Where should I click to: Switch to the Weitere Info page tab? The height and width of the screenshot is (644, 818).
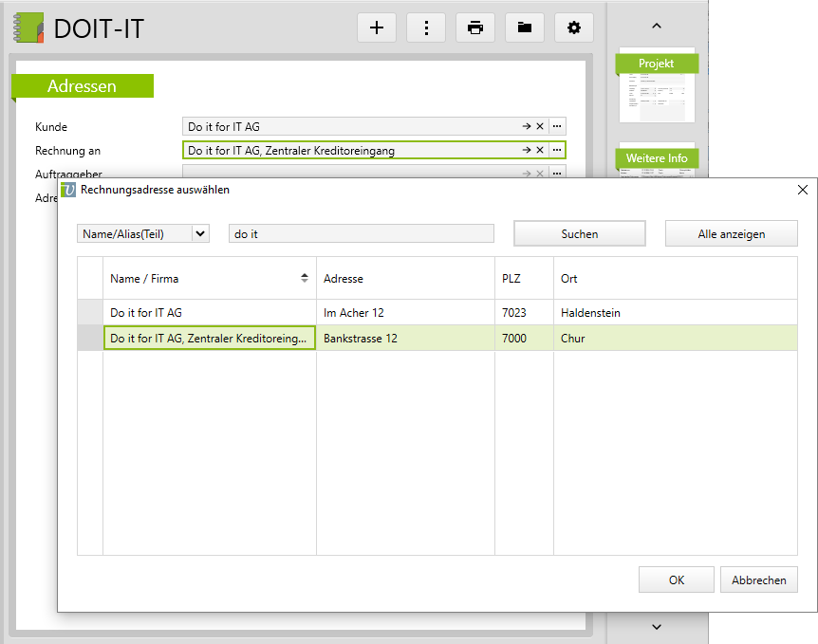point(657,157)
